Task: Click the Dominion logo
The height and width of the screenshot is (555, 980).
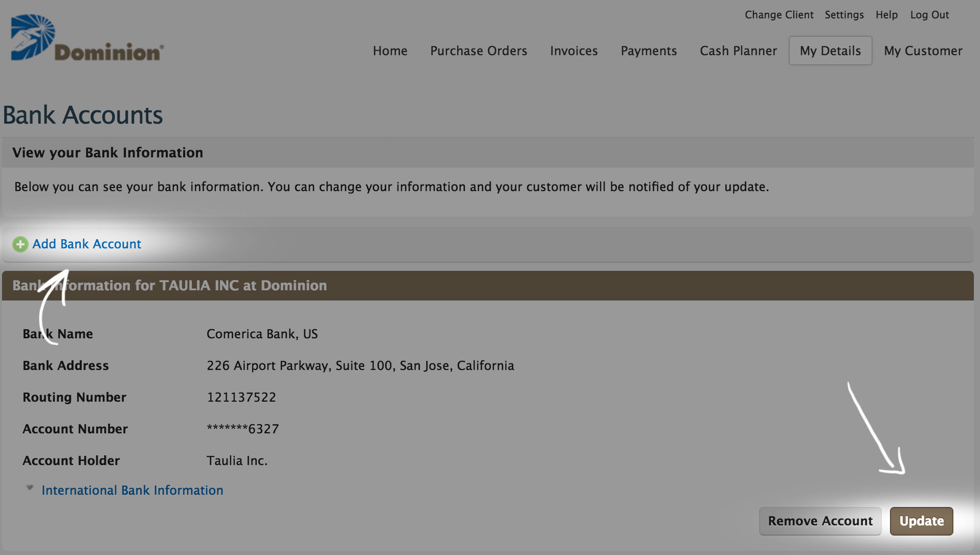Action: click(x=87, y=38)
